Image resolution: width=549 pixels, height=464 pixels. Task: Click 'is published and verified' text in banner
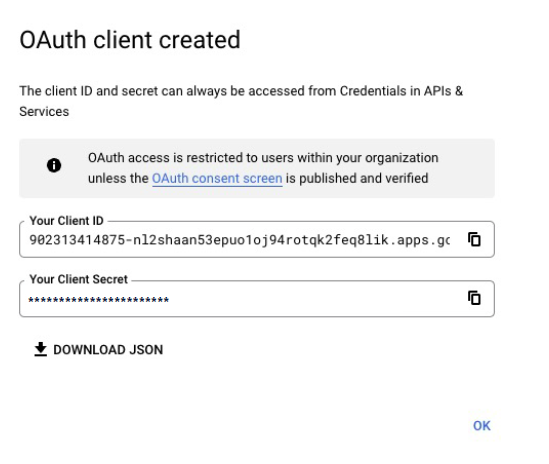click(357, 178)
